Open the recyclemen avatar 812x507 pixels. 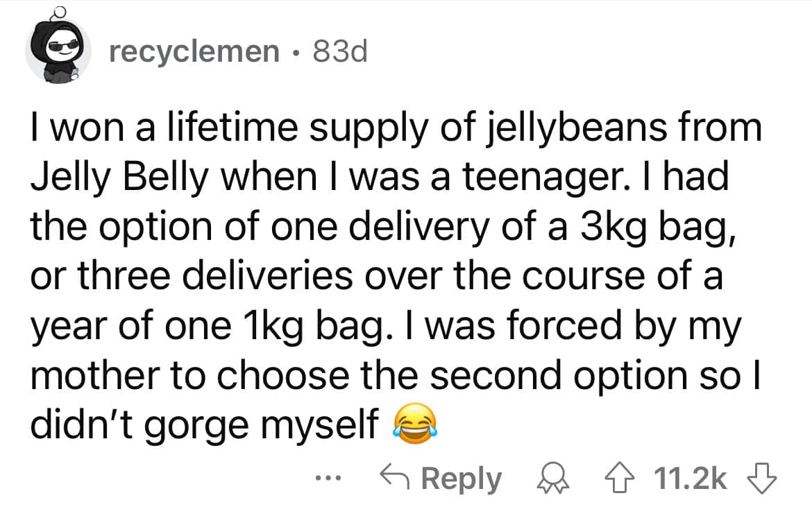click(58, 51)
